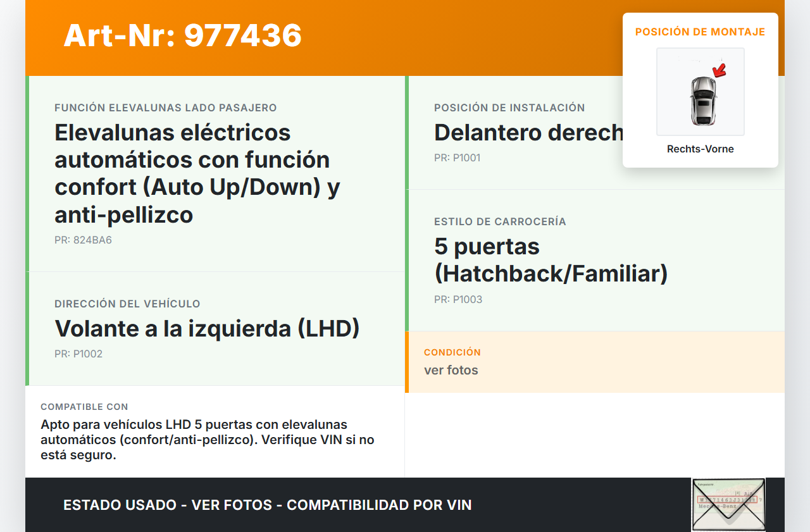
Task: Select the Art-Nr: 977436 heading
Action: pos(182,35)
